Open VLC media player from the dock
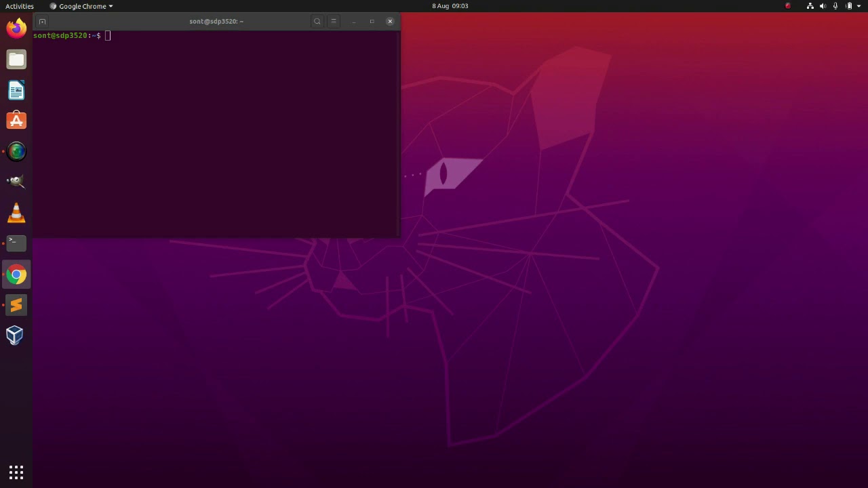The height and width of the screenshot is (488, 868). (x=16, y=213)
